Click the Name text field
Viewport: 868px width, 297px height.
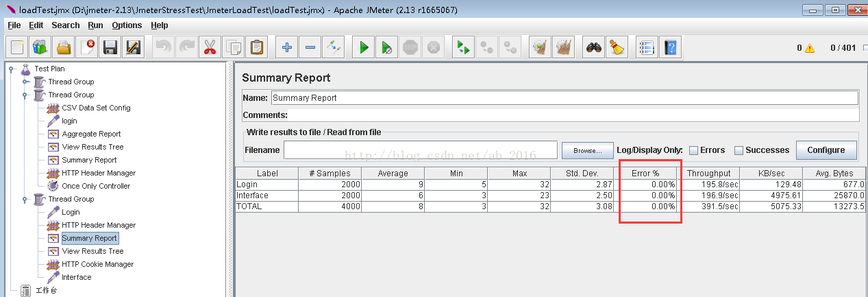[x=565, y=98]
